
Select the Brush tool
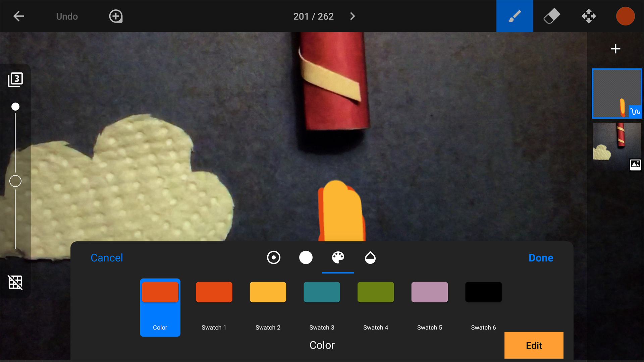[515, 16]
